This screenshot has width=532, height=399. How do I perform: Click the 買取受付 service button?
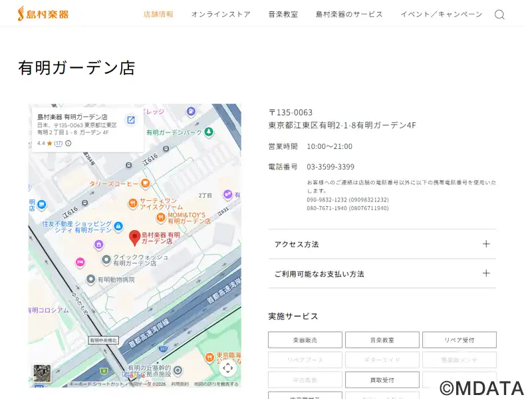tap(382, 380)
